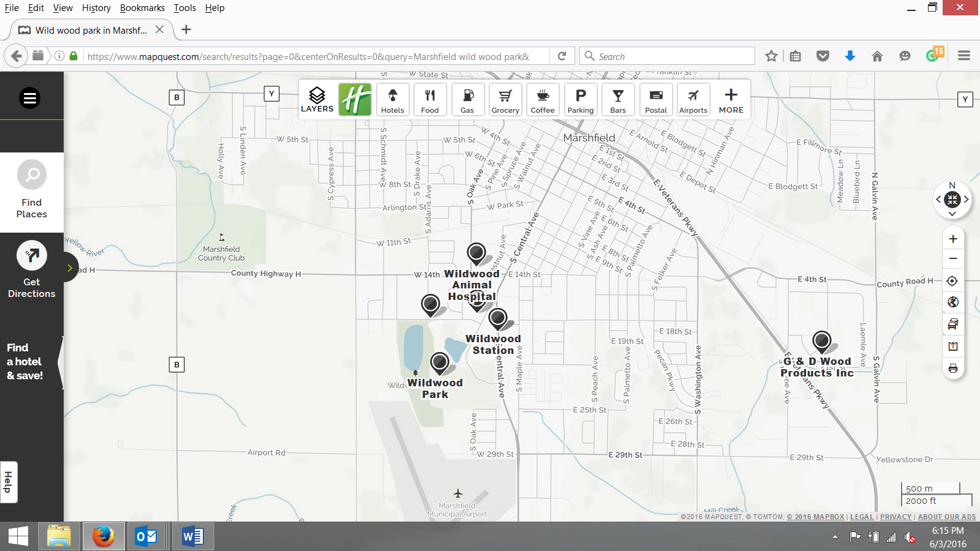The width and height of the screenshot is (980, 551).
Task: Show Gas stations on the map
Action: (467, 99)
